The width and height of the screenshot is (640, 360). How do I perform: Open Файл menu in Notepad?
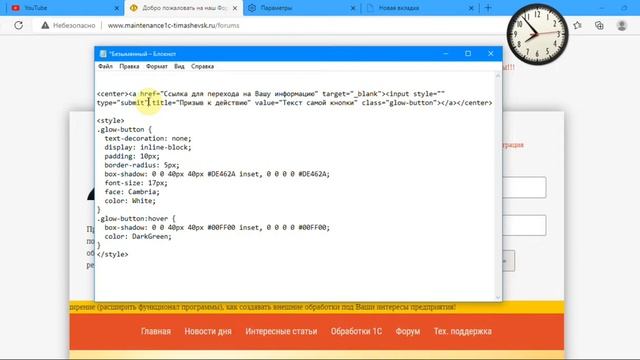pos(105,66)
